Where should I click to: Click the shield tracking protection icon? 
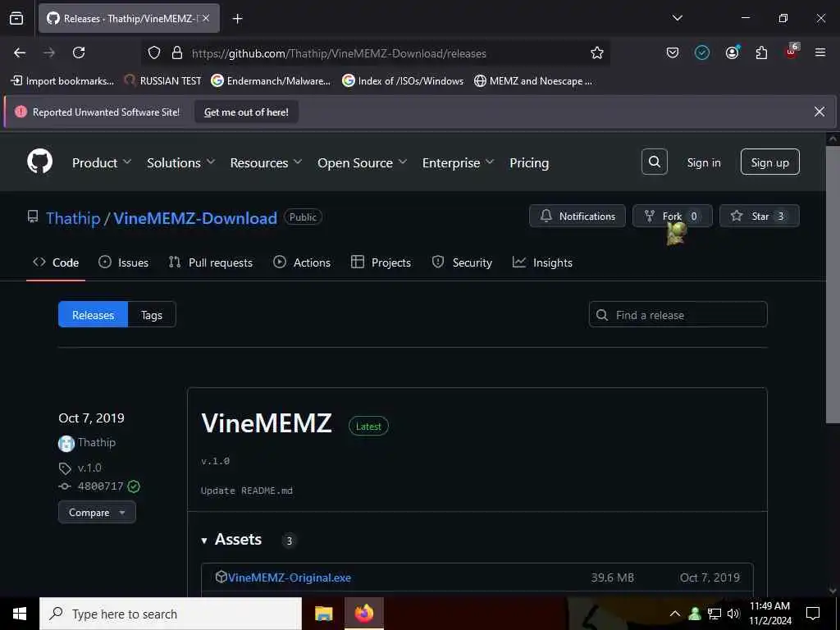[x=154, y=52]
